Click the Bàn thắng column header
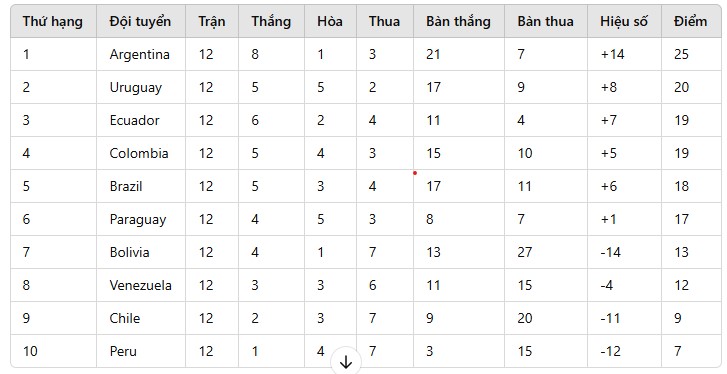Image resolution: width=727 pixels, height=374 pixels. click(459, 21)
